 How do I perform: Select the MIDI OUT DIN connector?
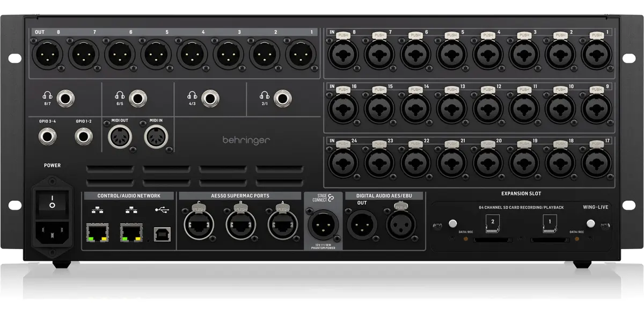(120, 137)
